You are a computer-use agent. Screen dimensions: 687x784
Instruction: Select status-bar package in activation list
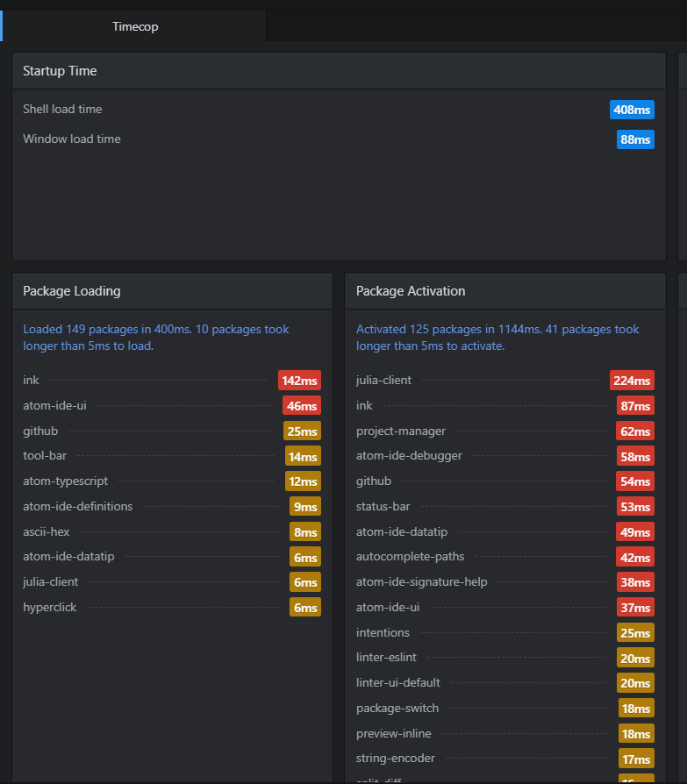click(x=383, y=507)
